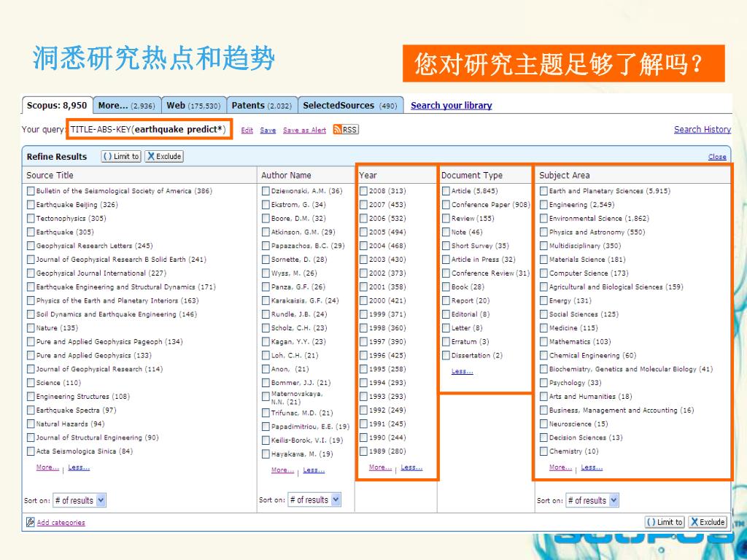The width and height of the screenshot is (747, 560).
Task: Show fewer Source Title entries
Action: [x=79, y=467]
